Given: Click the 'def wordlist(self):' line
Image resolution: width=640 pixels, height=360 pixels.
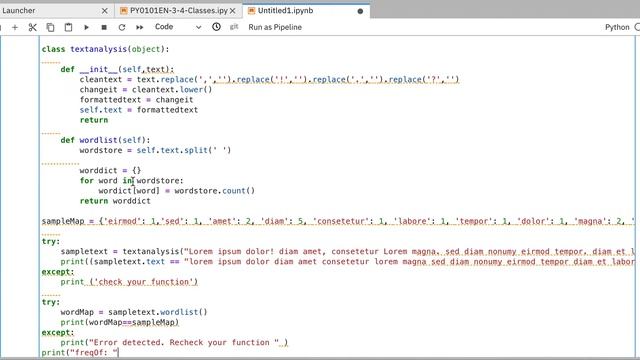Looking at the screenshot, I should (x=105, y=140).
